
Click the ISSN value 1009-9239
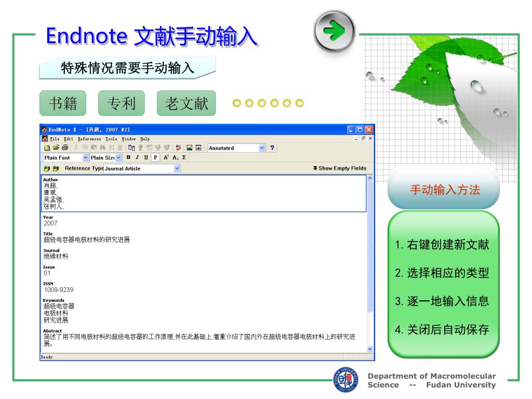tap(59, 290)
